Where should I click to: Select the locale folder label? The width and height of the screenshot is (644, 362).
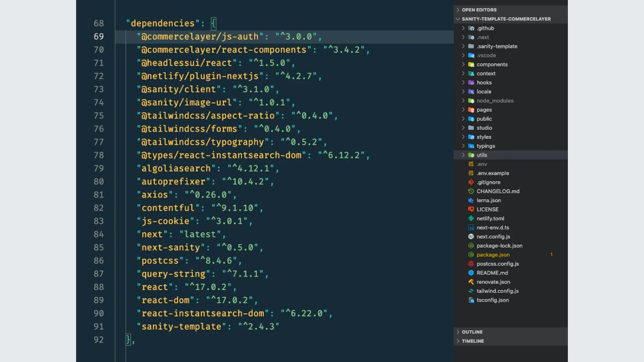(x=484, y=92)
